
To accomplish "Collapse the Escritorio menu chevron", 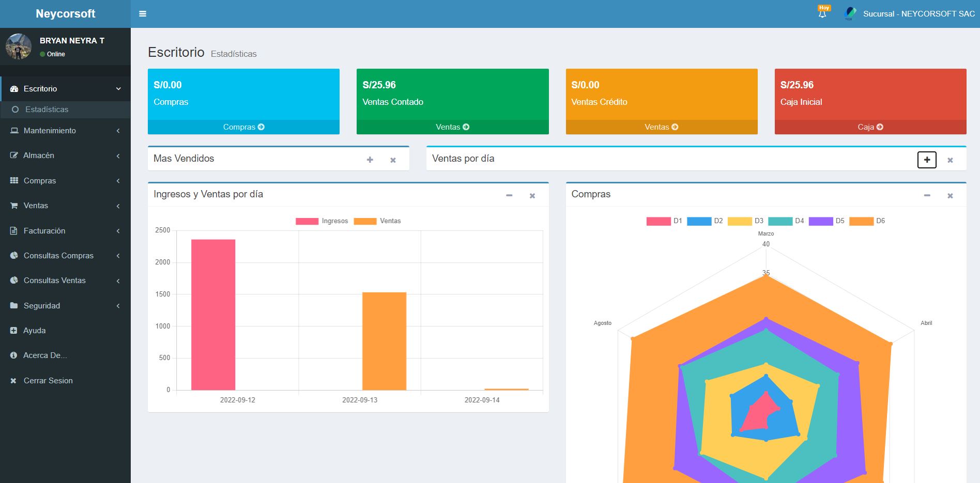I will tap(118, 89).
